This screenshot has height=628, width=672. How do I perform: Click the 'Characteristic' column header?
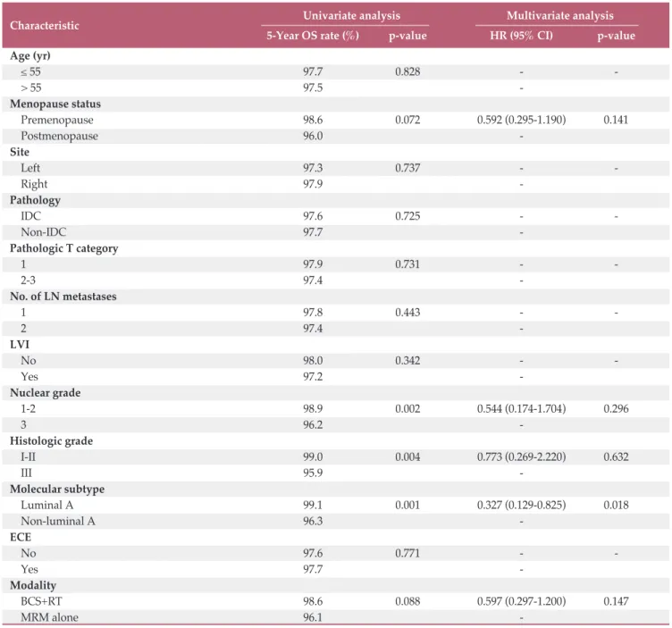pyautogui.click(x=45, y=26)
